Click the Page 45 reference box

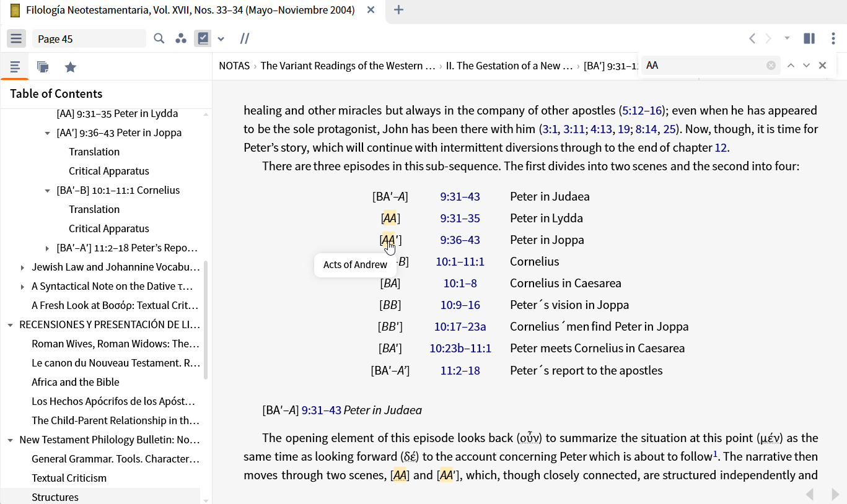coord(89,38)
